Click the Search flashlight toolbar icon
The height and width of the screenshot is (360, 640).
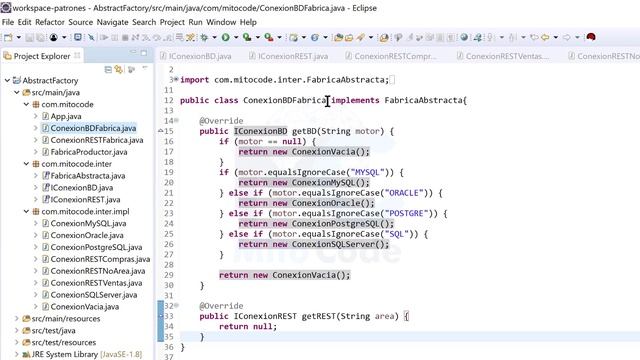tap(360, 38)
